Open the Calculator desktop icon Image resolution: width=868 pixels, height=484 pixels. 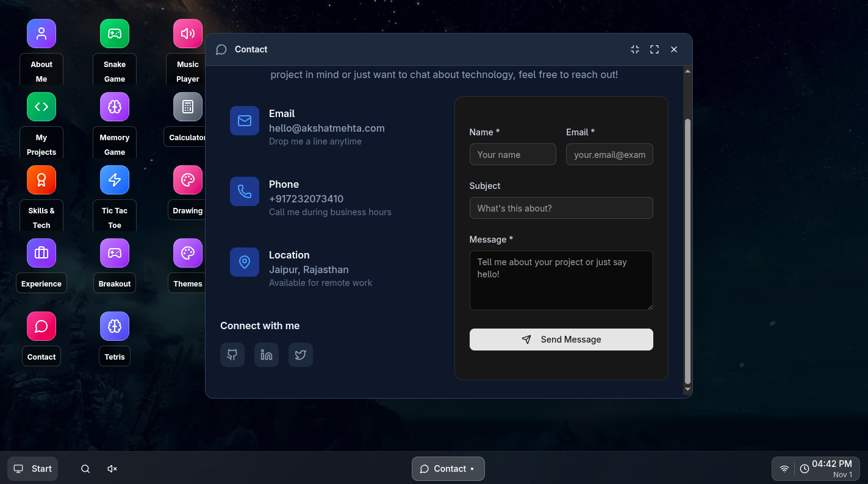coord(188,107)
